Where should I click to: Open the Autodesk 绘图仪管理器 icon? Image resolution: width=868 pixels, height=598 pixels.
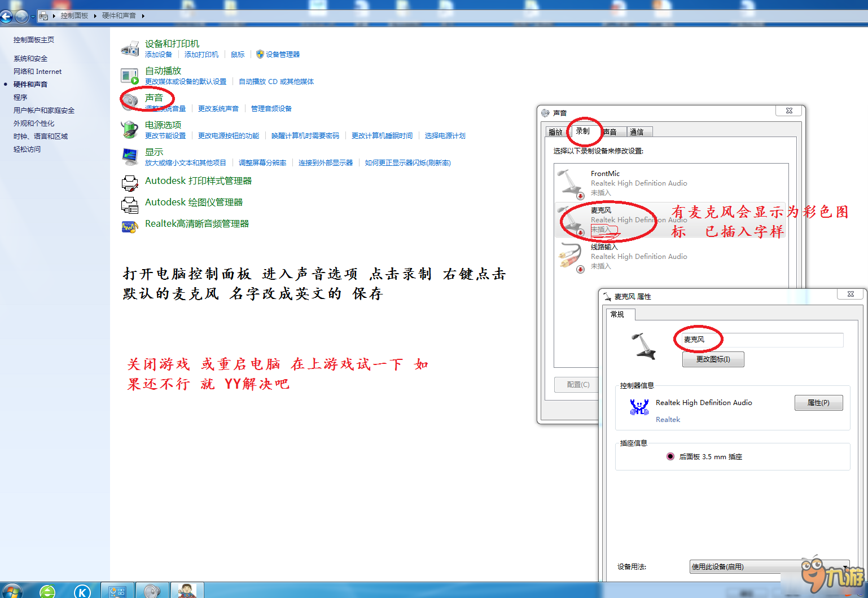pyautogui.click(x=130, y=205)
